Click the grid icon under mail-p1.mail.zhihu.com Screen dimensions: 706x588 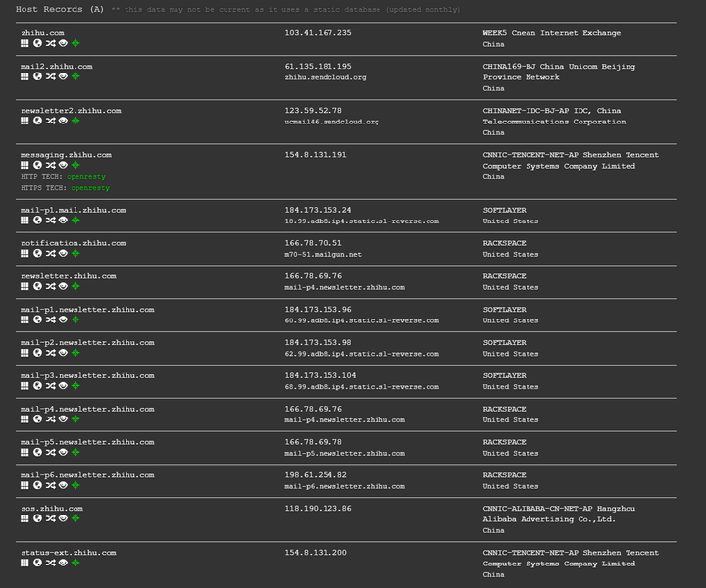point(25,220)
